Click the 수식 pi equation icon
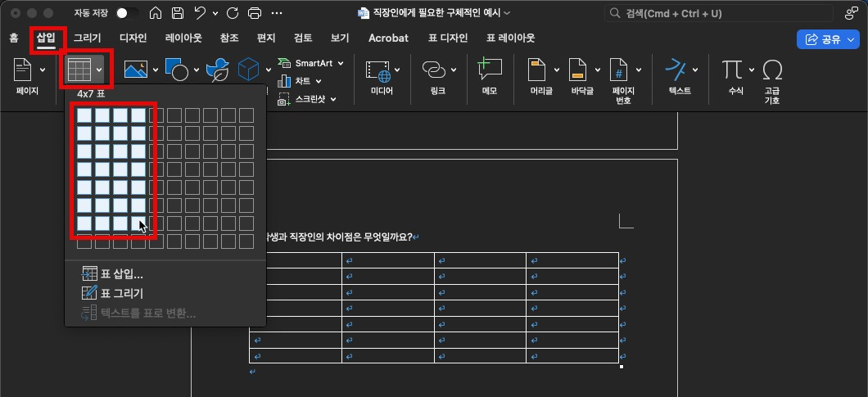This screenshot has width=868, height=397. click(732, 70)
